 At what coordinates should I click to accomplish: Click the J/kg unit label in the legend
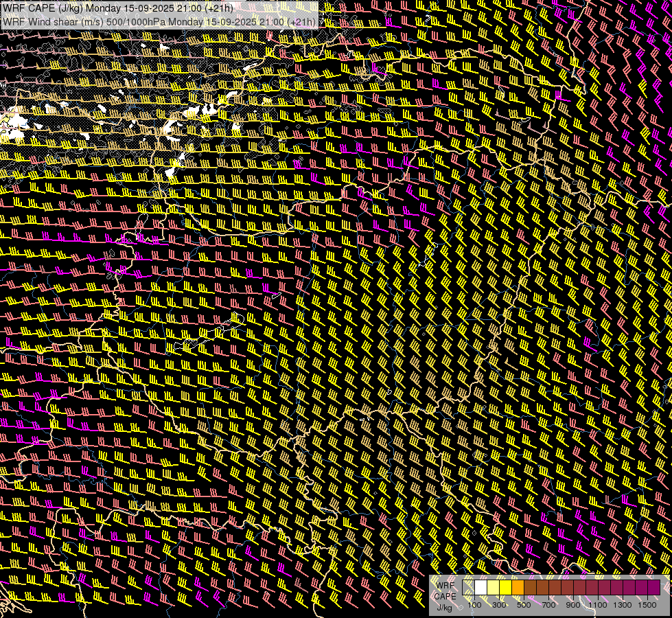445,608
